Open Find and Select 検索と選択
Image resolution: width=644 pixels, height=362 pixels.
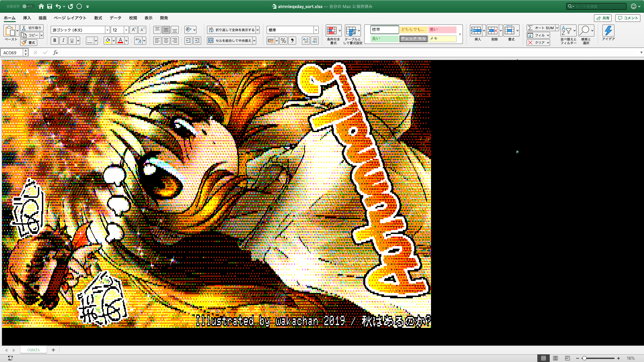pos(586,35)
